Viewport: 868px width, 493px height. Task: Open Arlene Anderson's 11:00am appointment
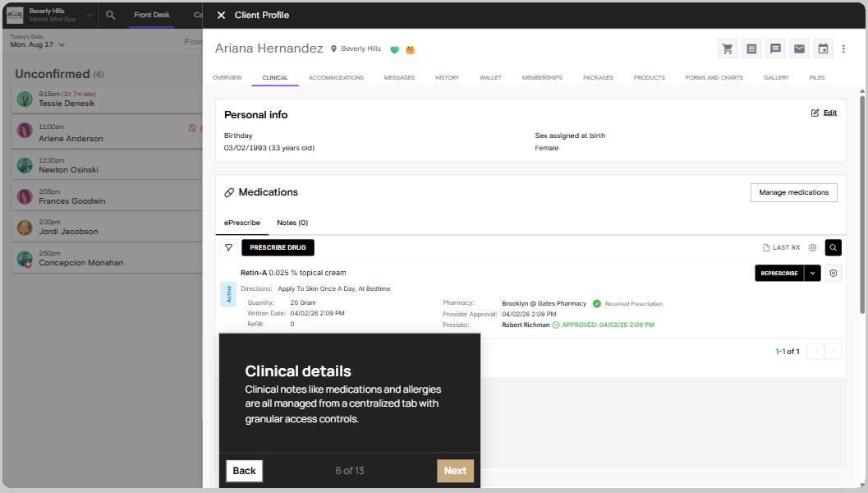click(x=108, y=133)
